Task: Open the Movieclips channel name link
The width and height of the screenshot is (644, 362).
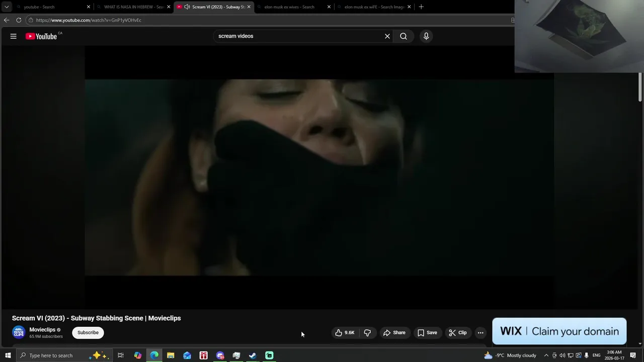Action: click(x=42, y=330)
